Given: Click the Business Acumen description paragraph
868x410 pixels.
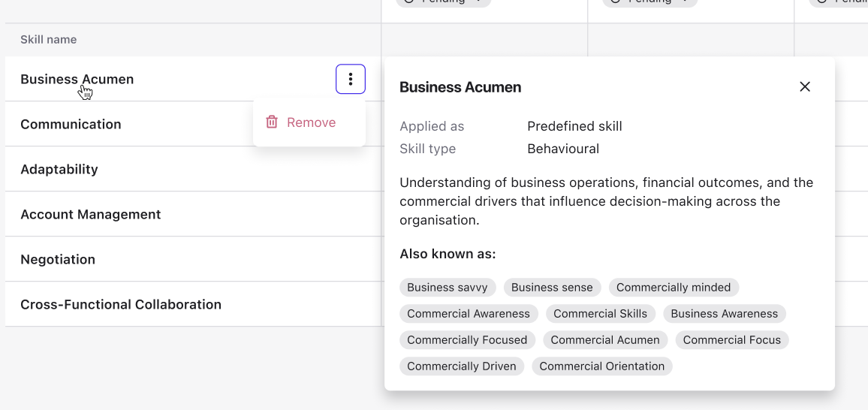Looking at the screenshot, I should (x=606, y=201).
